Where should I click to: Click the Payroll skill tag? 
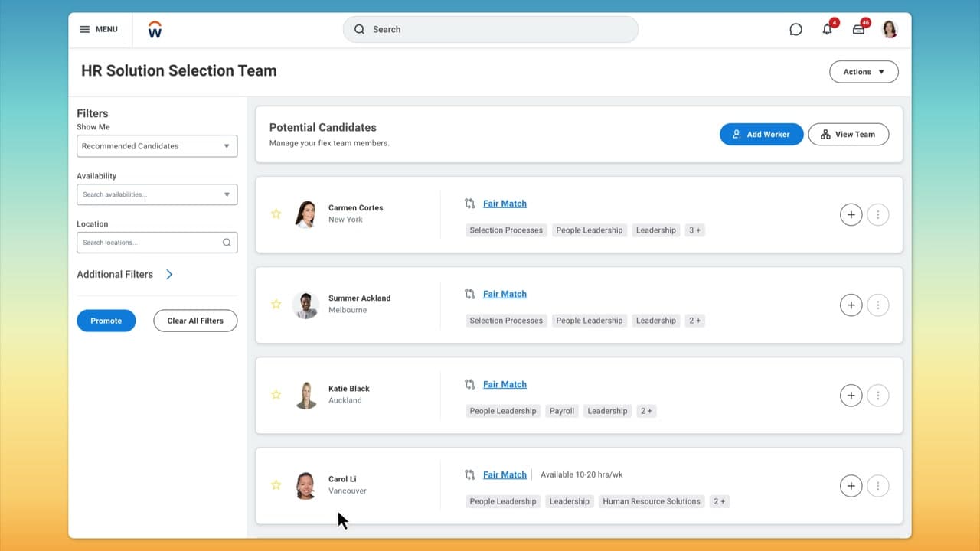click(562, 411)
